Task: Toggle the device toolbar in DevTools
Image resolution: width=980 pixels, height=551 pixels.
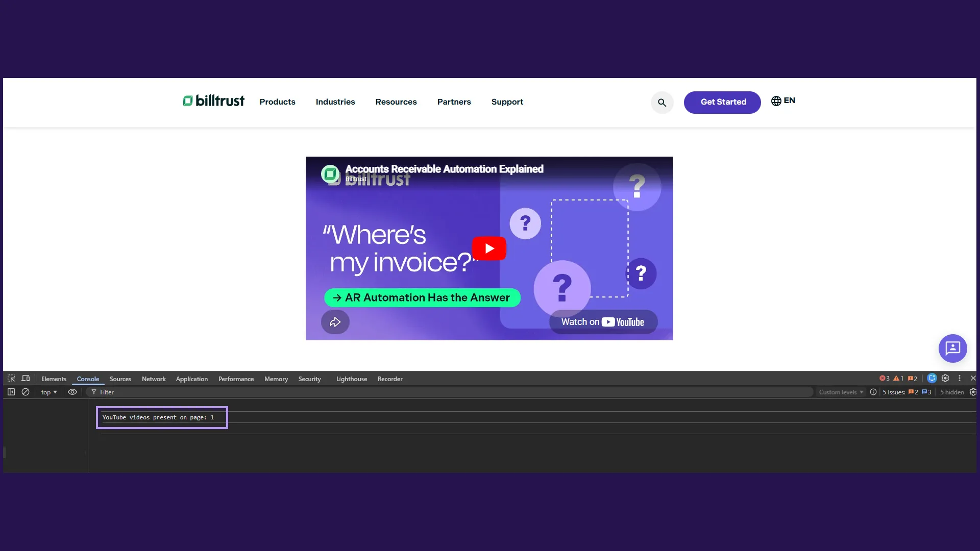Action: point(26,379)
